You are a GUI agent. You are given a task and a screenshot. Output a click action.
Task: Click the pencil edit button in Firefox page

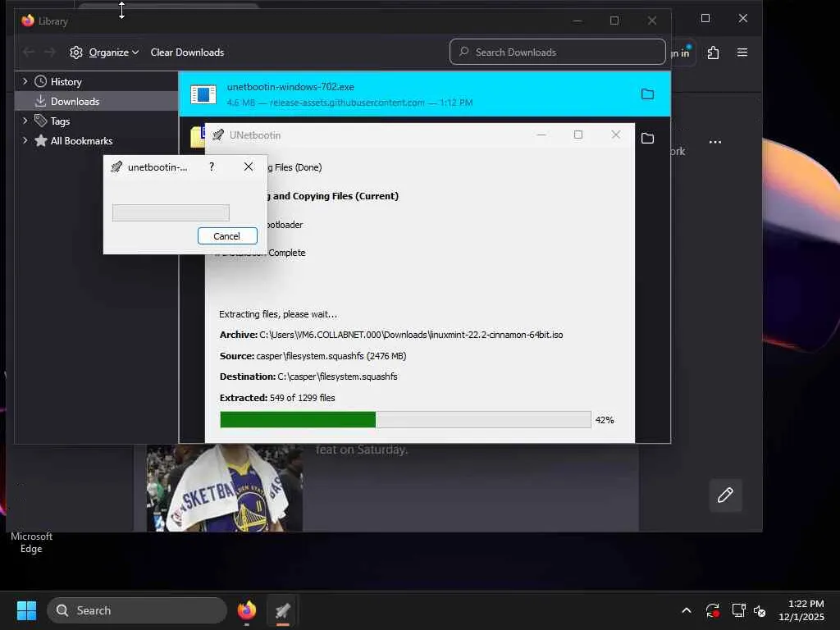(x=725, y=495)
